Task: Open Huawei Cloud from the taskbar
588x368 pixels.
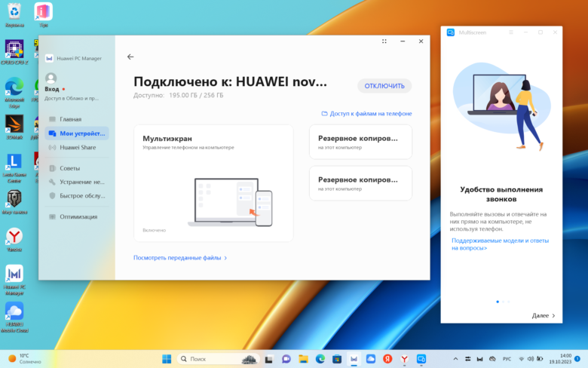Action: pos(370,359)
